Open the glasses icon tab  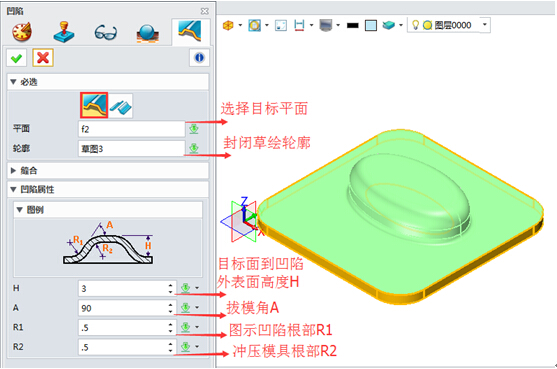point(106,33)
